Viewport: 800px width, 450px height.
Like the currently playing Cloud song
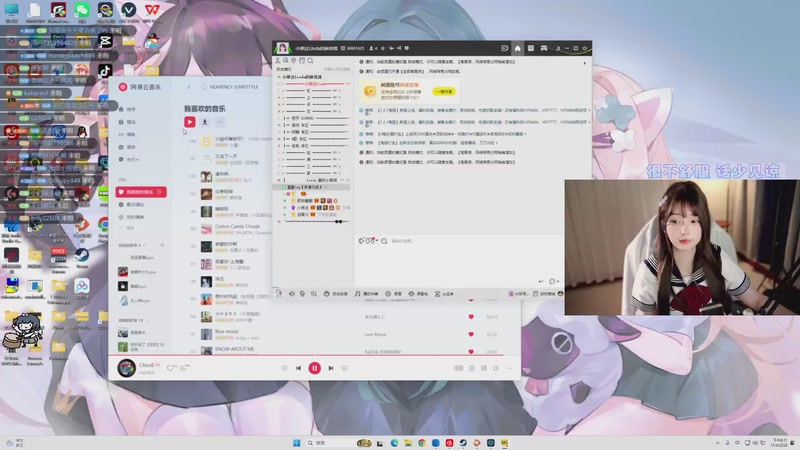170,368
